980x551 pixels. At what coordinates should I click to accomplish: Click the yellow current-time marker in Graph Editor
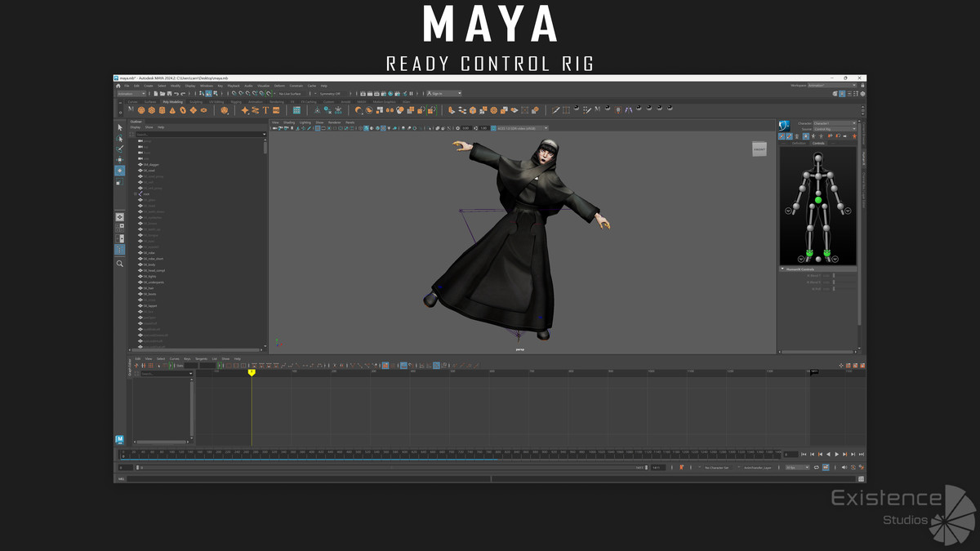(x=252, y=372)
